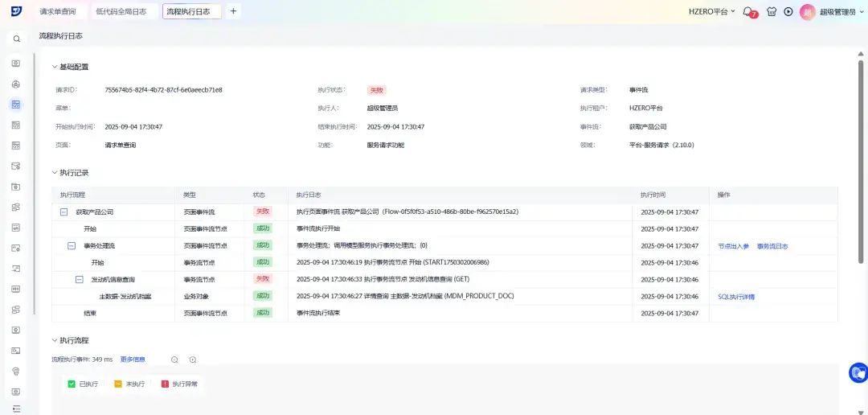This screenshot has height=415, width=868.
Task: Click the zoom in magnifier in 执行流程
Action: (193, 360)
